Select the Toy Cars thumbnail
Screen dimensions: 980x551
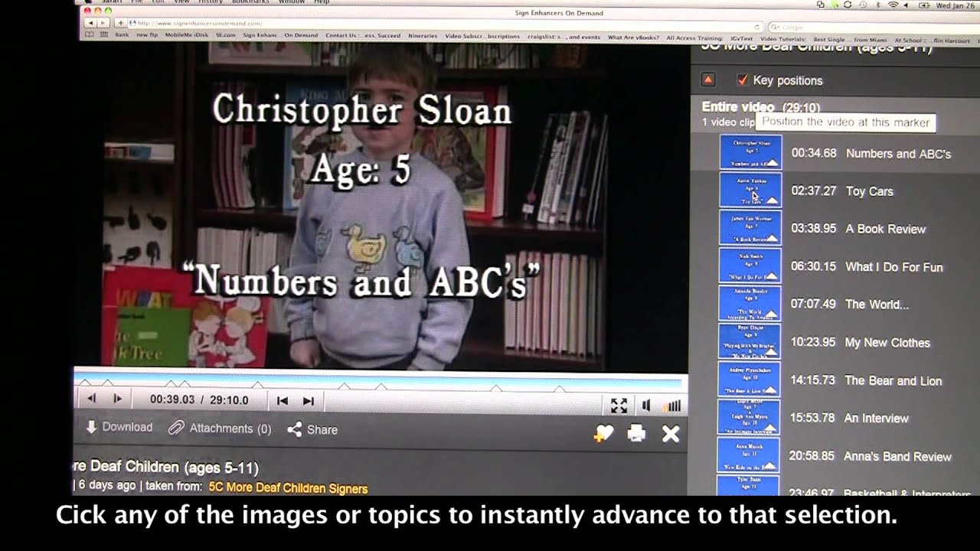[x=750, y=190]
